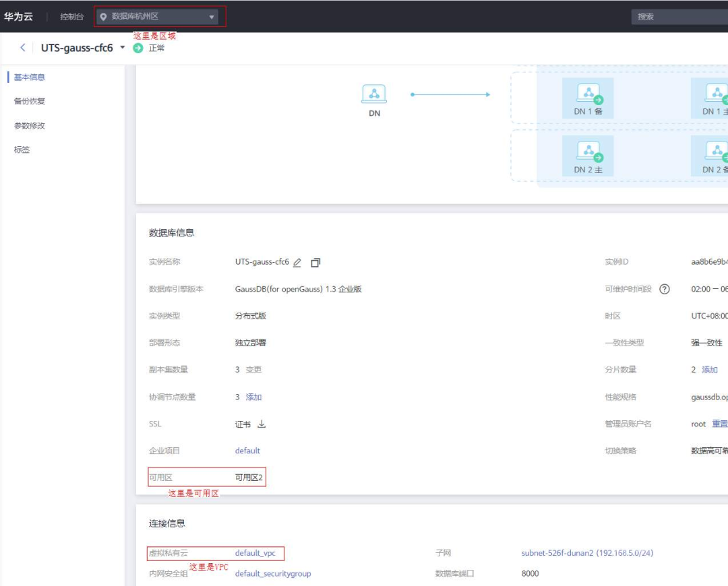Click the 强一致性 consistency type text
728x586 pixels.
pos(706,343)
